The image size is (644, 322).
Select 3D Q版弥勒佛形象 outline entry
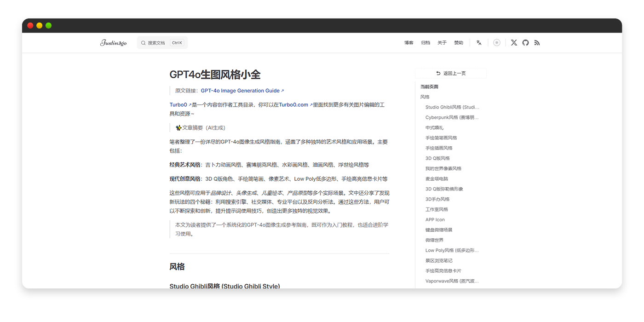click(x=444, y=189)
